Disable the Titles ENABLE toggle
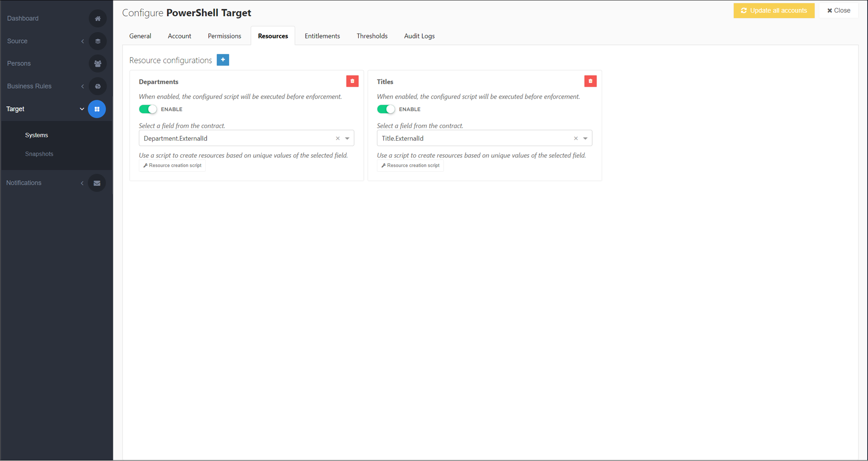The height and width of the screenshot is (461, 868). click(386, 109)
